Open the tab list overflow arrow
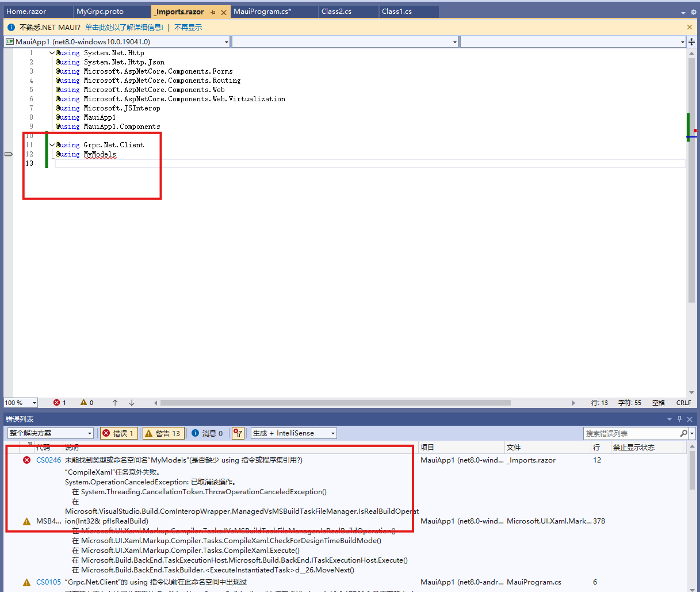Screen dimensions: 700x592 point(683,12)
